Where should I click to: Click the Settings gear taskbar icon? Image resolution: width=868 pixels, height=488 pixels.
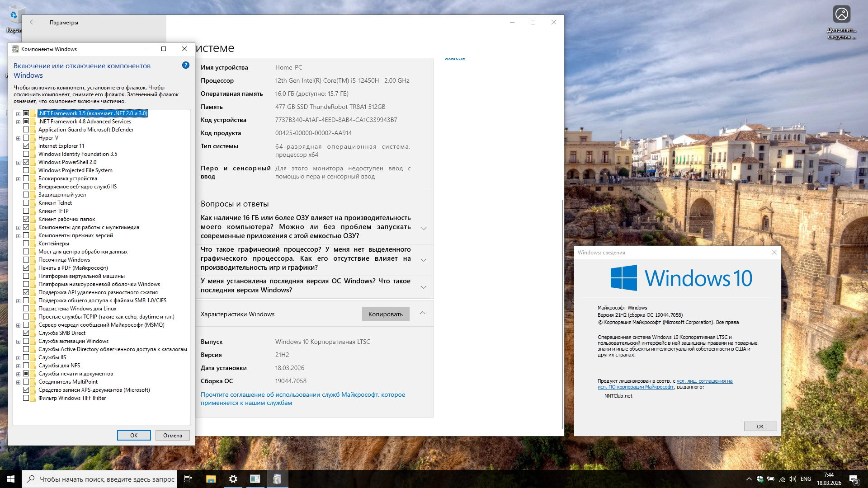click(233, 479)
